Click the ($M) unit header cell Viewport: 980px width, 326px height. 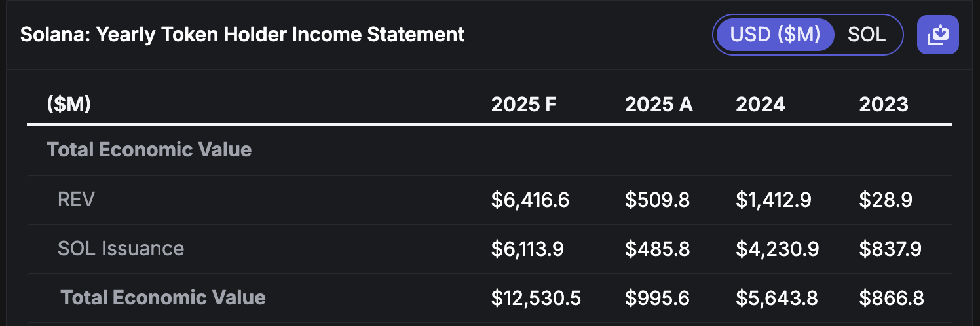[x=69, y=104]
